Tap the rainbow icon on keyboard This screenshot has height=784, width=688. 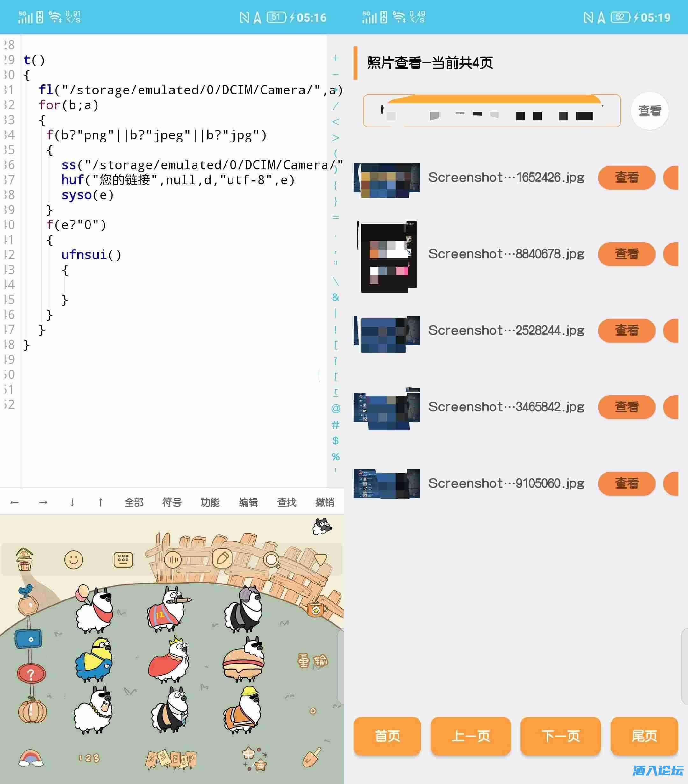[31, 758]
